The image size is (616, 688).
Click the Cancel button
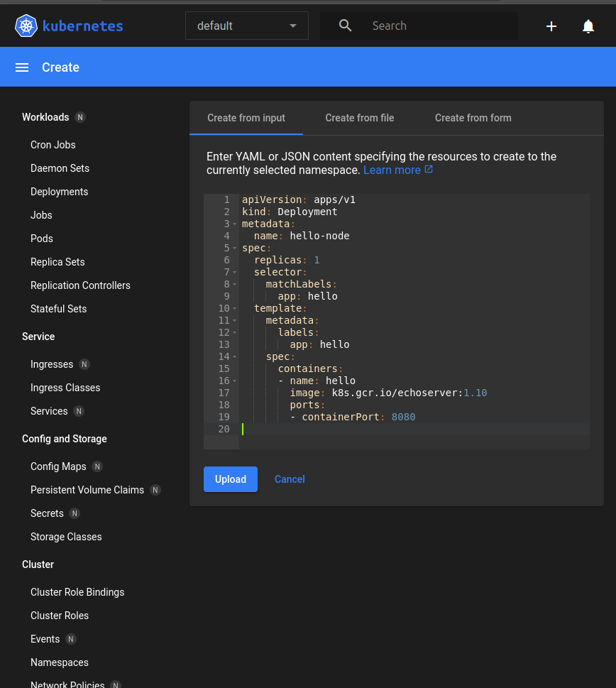(x=290, y=479)
